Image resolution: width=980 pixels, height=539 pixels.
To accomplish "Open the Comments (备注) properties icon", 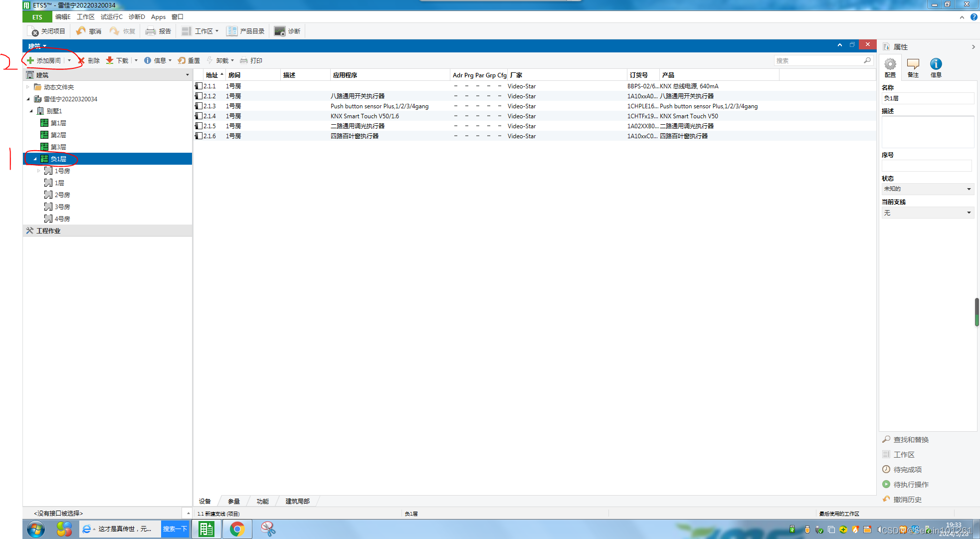I will tap(913, 64).
